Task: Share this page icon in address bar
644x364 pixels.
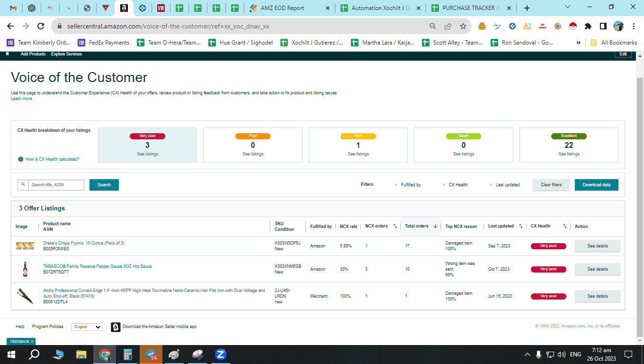Action: pos(448,26)
